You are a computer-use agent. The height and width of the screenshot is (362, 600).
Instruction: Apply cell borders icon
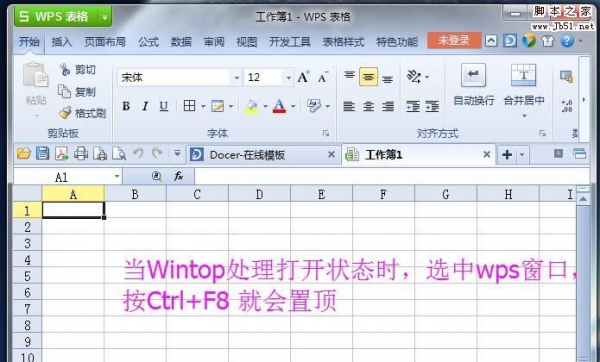pos(189,106)
